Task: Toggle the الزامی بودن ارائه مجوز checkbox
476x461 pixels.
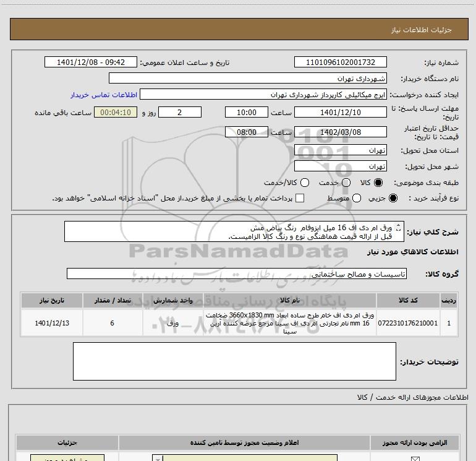Action: point(415,459)
